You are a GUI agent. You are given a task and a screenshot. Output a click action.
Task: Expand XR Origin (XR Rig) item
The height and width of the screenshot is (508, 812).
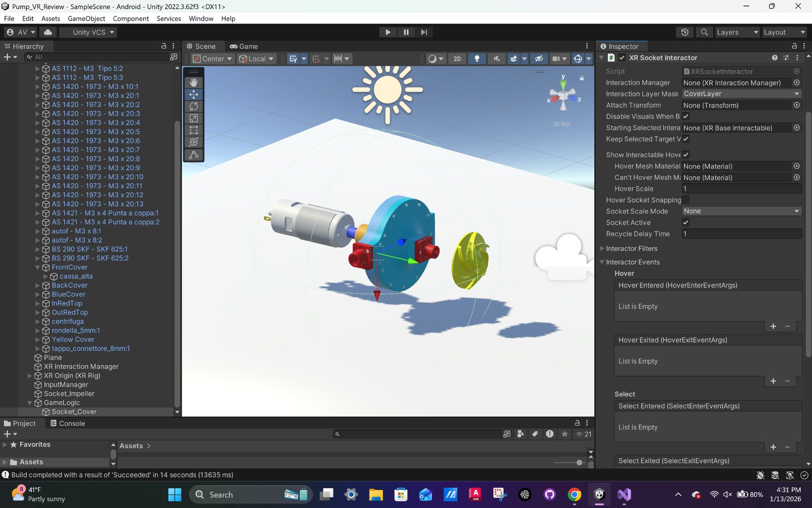coord(29,376)
